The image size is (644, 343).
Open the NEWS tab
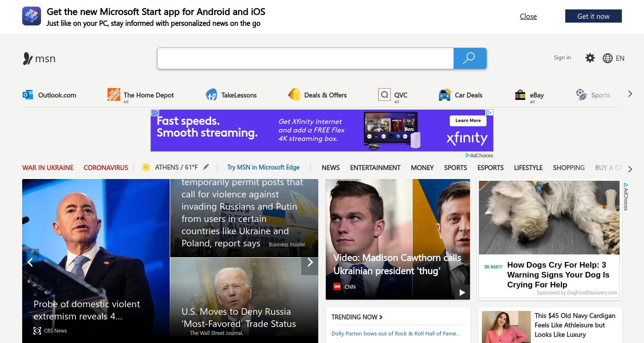pos(330,167)
